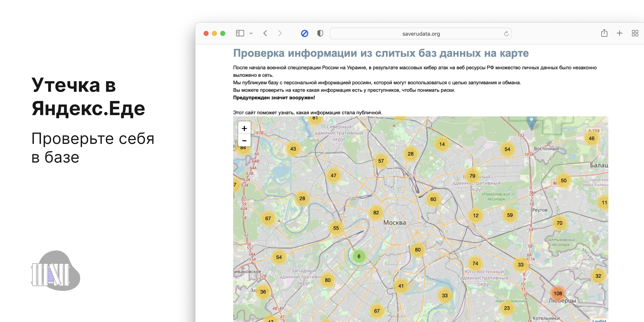
Task: Click the gray cloud logo graphic
Action: pyautogui.click(x=56, y=270)
